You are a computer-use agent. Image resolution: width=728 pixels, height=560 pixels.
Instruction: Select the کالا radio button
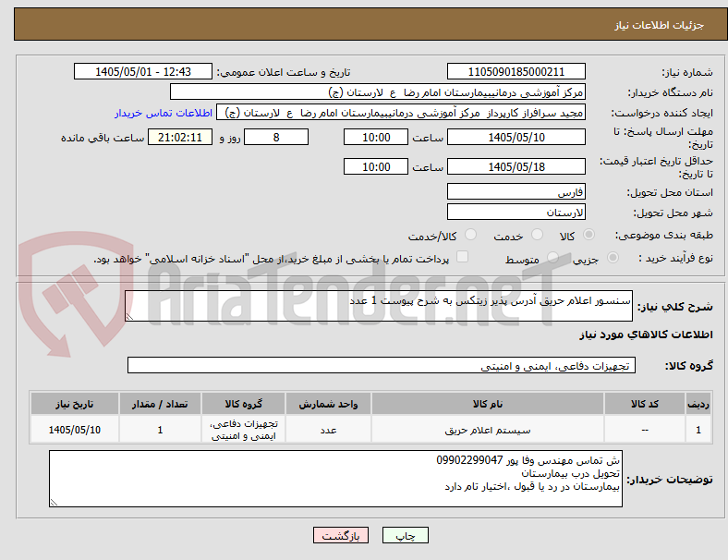tap(588, 235)
